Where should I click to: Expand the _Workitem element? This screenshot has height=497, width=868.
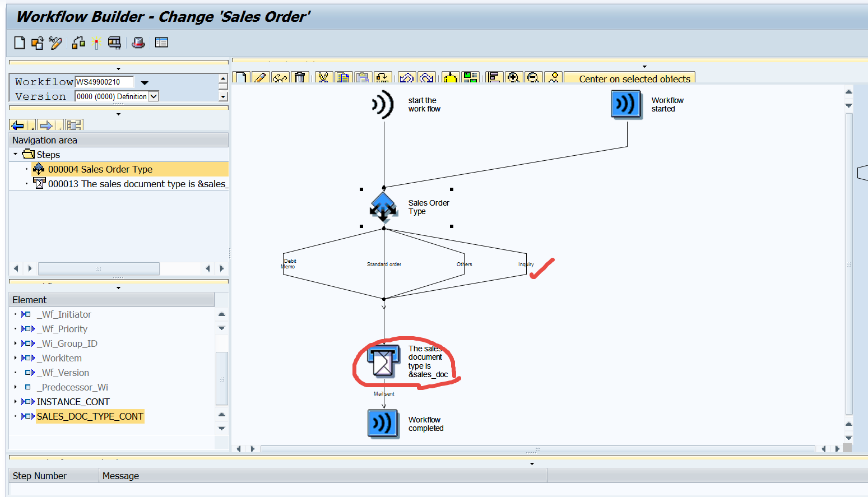(15, 358)
